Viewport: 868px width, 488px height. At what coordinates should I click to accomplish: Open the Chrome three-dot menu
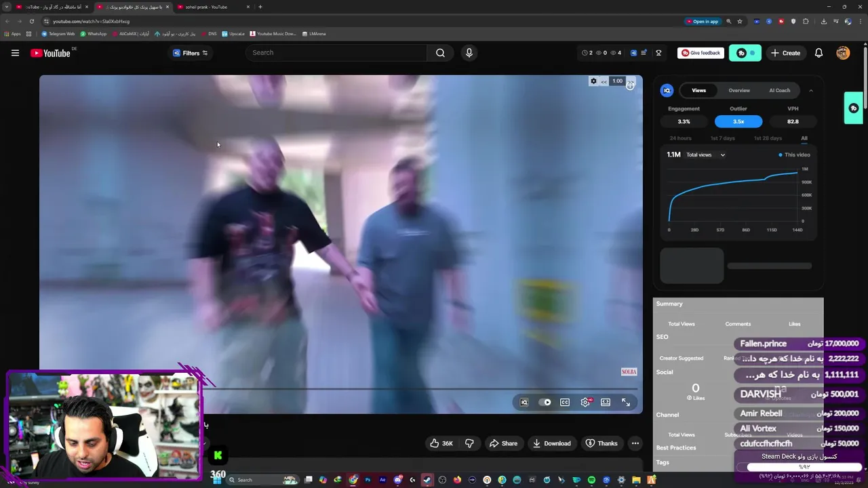point(860,21)
